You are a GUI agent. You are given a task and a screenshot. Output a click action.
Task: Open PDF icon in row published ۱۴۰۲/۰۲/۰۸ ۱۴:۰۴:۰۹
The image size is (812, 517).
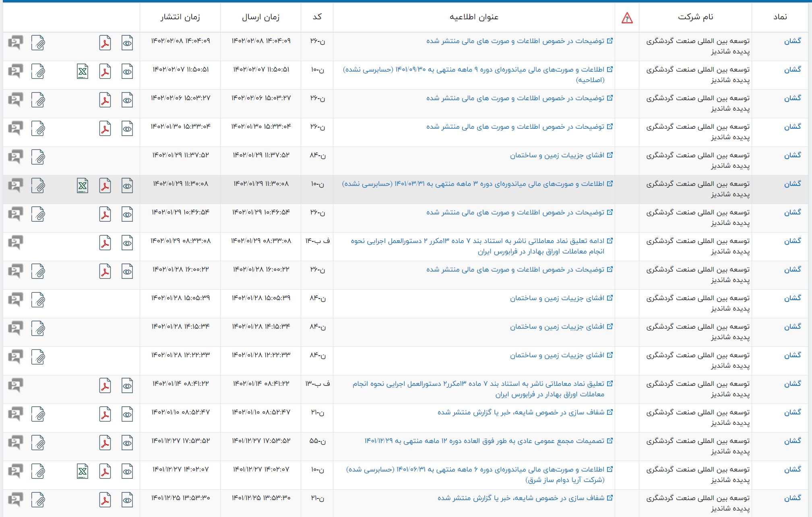(x=105, y=43)
